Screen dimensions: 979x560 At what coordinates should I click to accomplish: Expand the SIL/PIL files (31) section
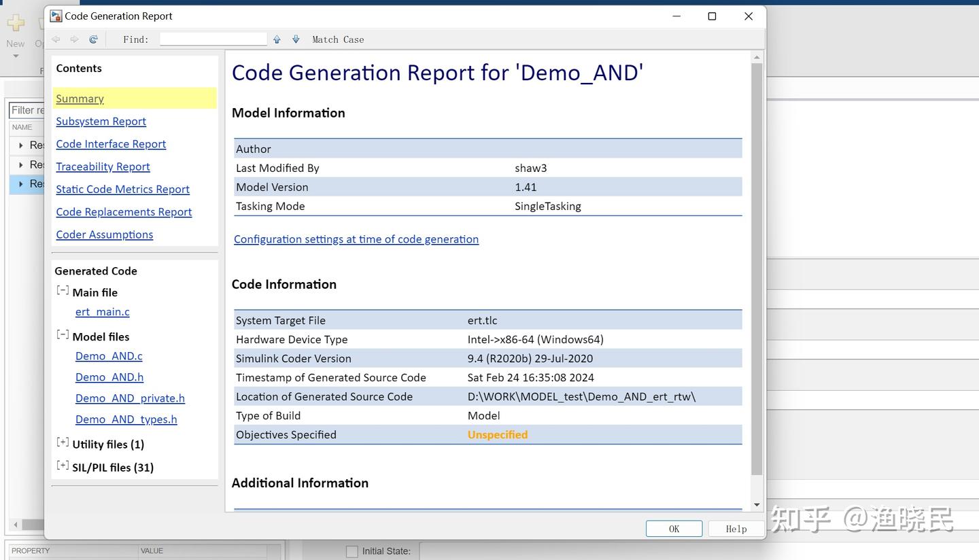click(63, 466)
